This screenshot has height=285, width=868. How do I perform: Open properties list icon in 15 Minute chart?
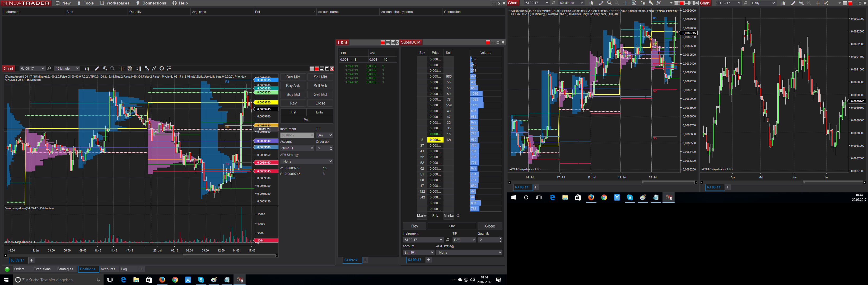[169, 69]
